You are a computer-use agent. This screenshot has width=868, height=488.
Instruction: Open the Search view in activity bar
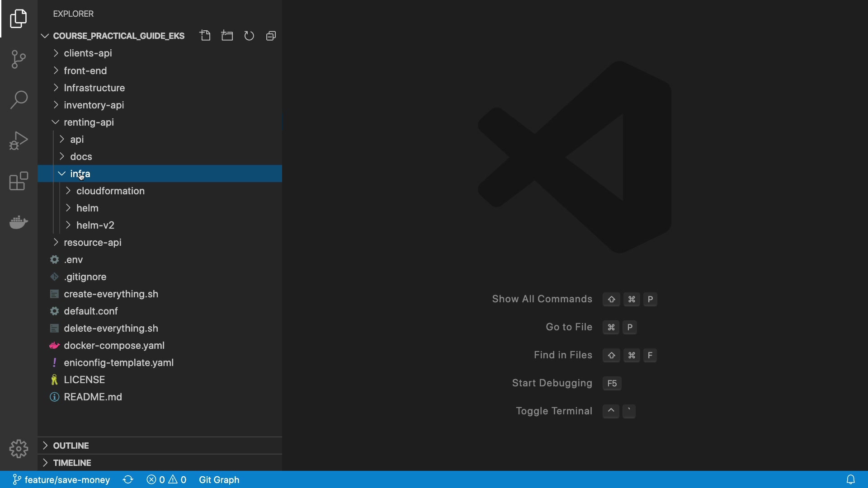tap(19, 100)
